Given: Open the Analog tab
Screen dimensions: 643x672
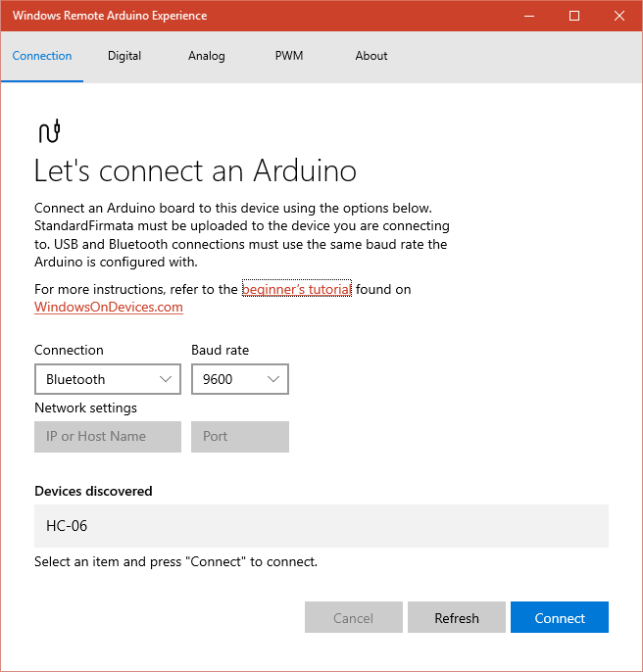Looking at the screenshot, I should click(207, 56).
